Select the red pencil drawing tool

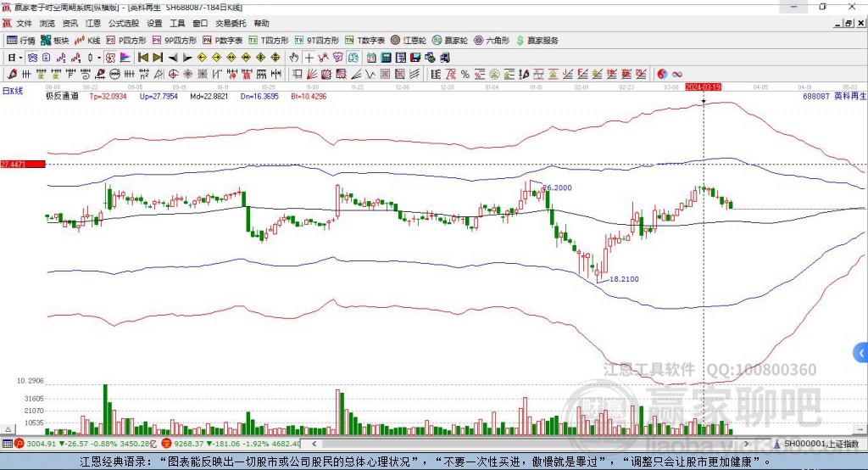[12, 74]
